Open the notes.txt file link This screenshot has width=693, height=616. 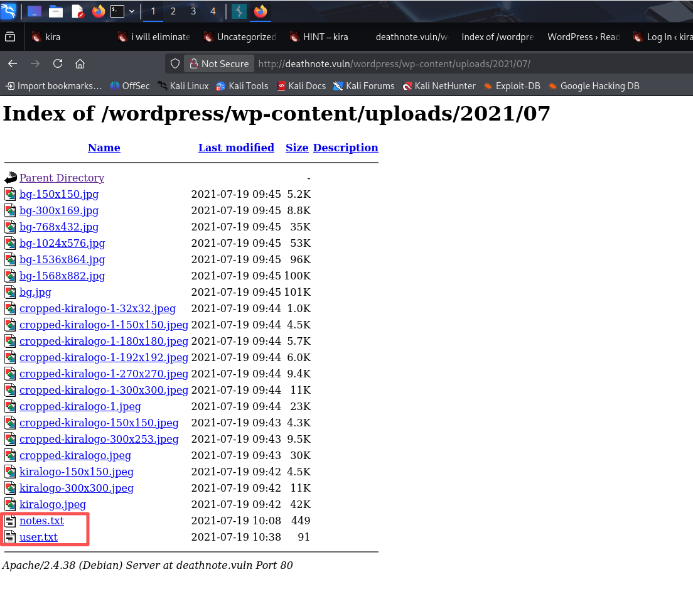tap(41, 521)
